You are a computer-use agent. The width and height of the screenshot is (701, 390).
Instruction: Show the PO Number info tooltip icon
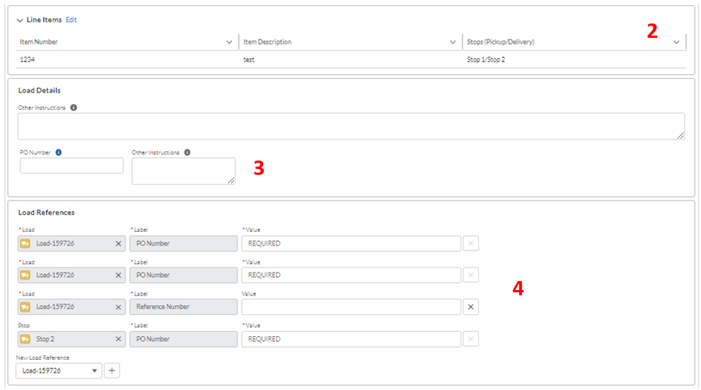click(x=59, y=153)
